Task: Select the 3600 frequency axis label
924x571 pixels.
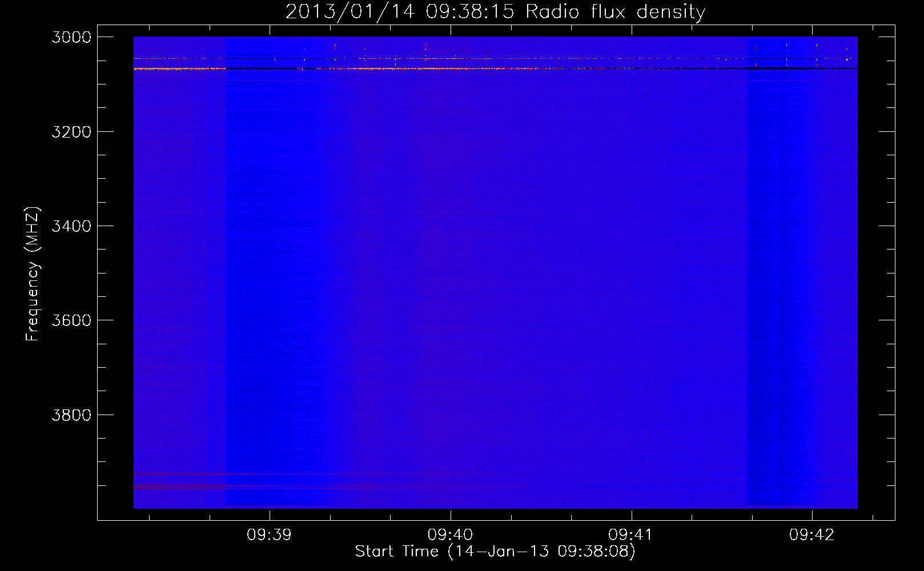Action: (x=71, y=320)
